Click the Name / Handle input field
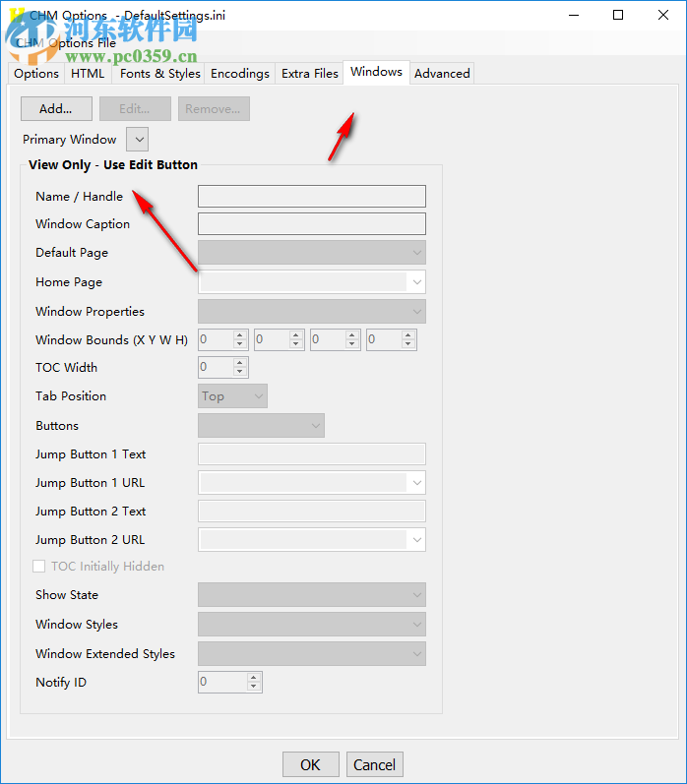 [312, 196]
